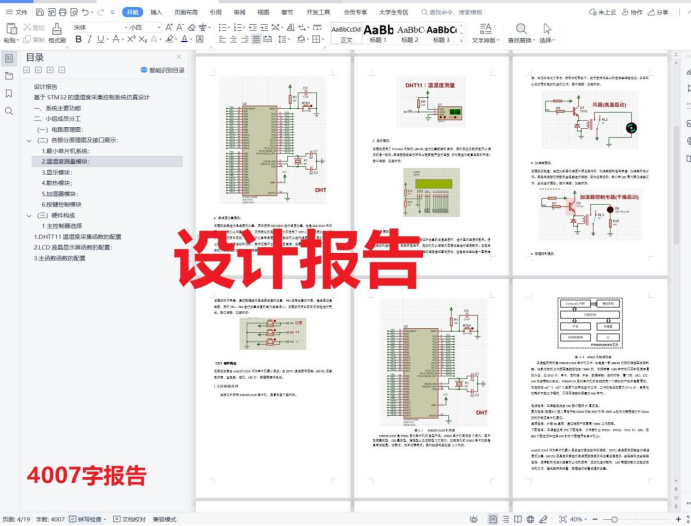Align paragraph left
This screenshot has height=526, width=691.
tap(222, 39)
